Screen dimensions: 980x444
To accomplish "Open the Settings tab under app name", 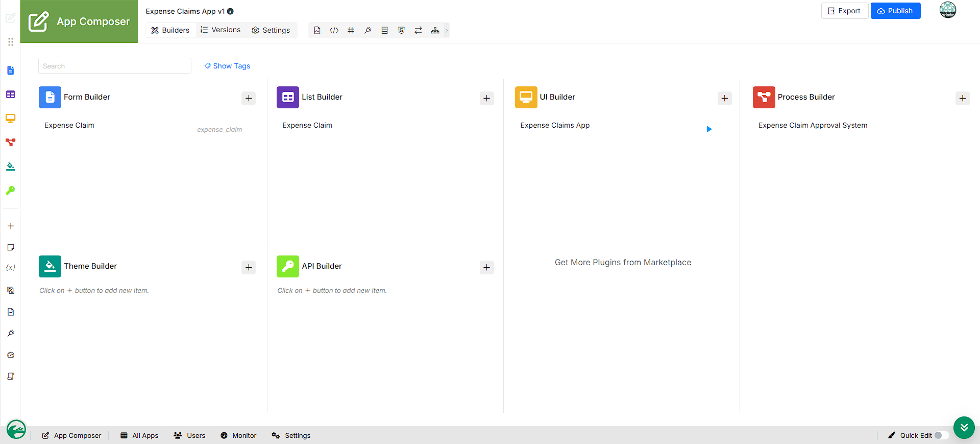I will point(271,30).
